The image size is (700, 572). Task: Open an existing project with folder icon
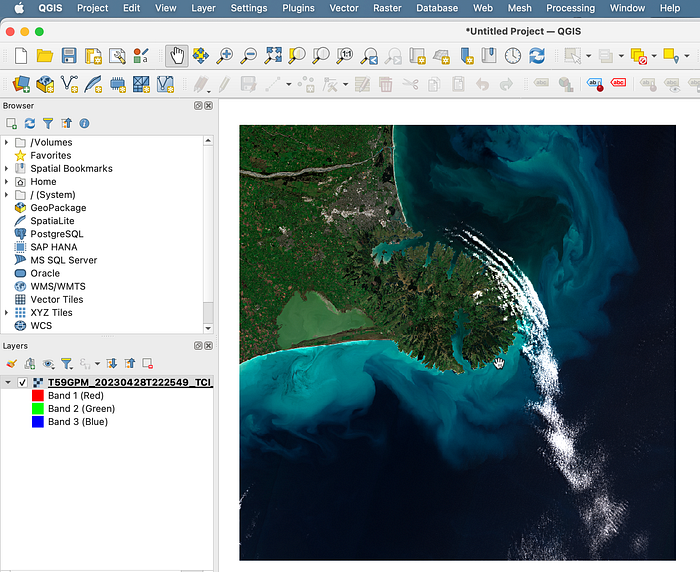(x=44, y=55)
